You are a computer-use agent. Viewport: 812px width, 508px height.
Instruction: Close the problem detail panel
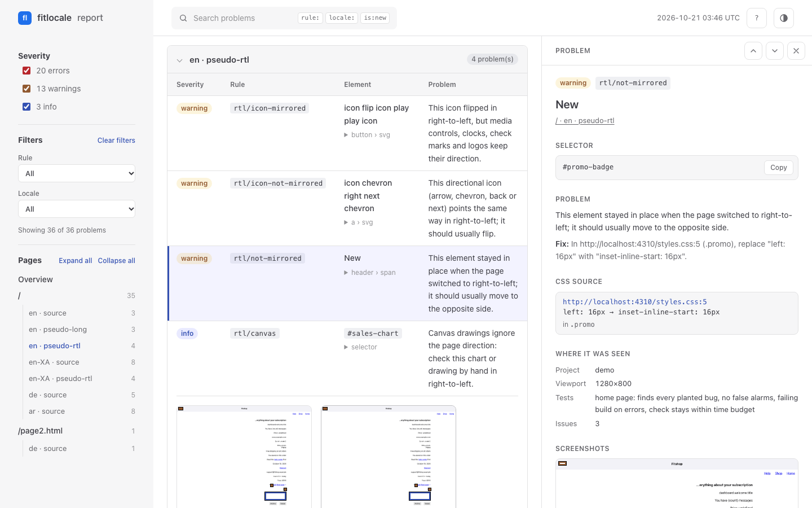click(796, 51)
